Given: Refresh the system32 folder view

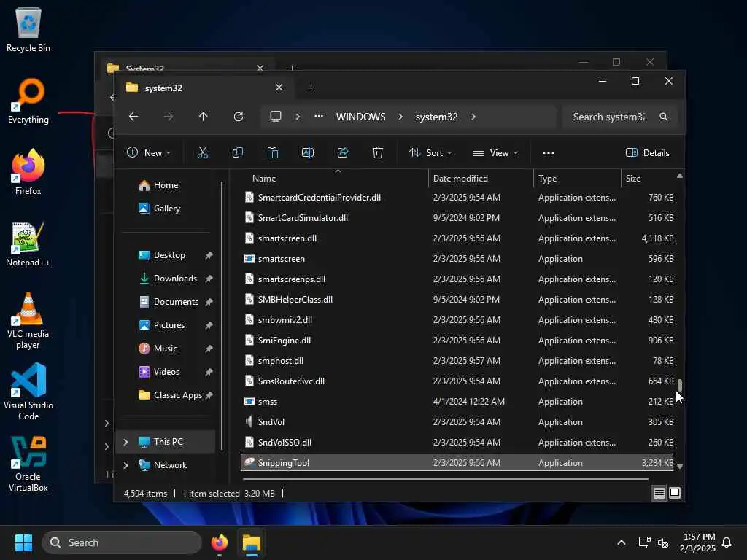Looking at the screenshot, I should [239, 116].
